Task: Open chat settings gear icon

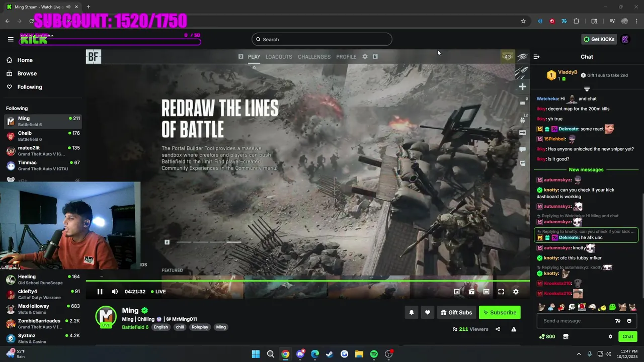Action: [610, 337]
